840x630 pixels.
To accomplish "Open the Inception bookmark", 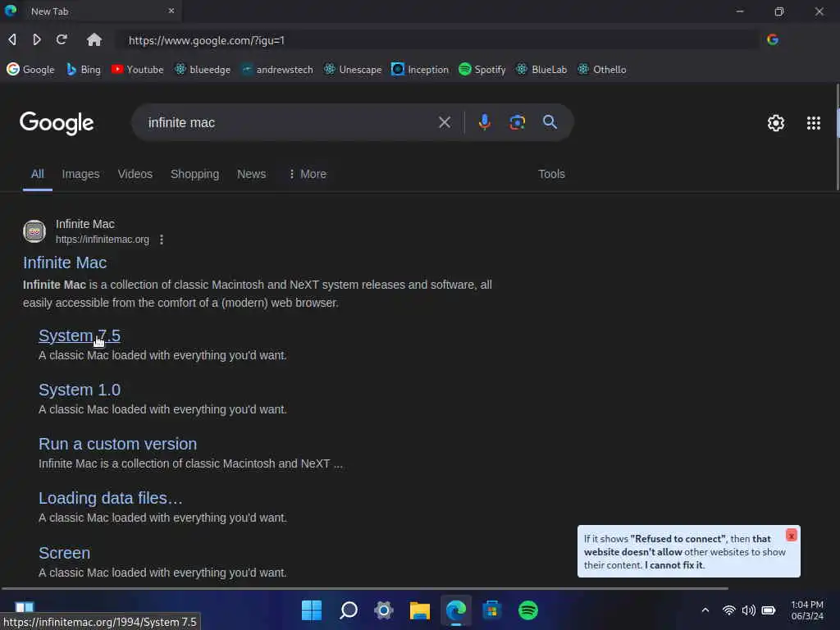I will [x=419, y=69].
